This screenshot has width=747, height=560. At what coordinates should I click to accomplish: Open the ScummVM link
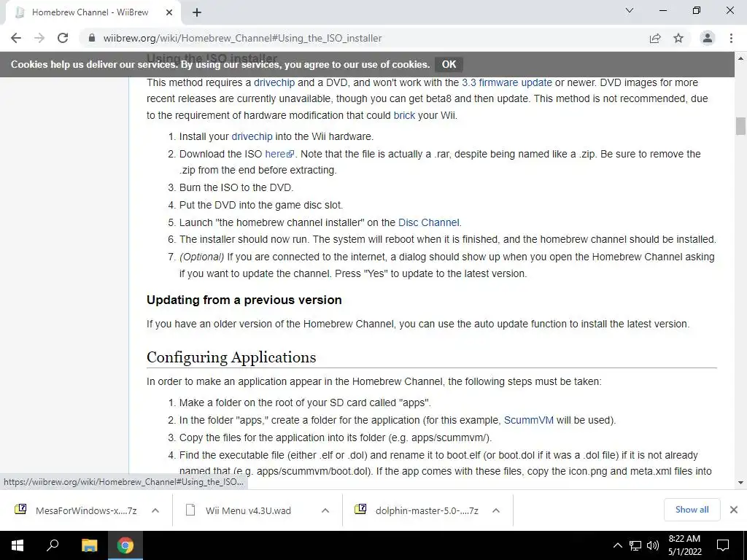click(x=528, y=420)
